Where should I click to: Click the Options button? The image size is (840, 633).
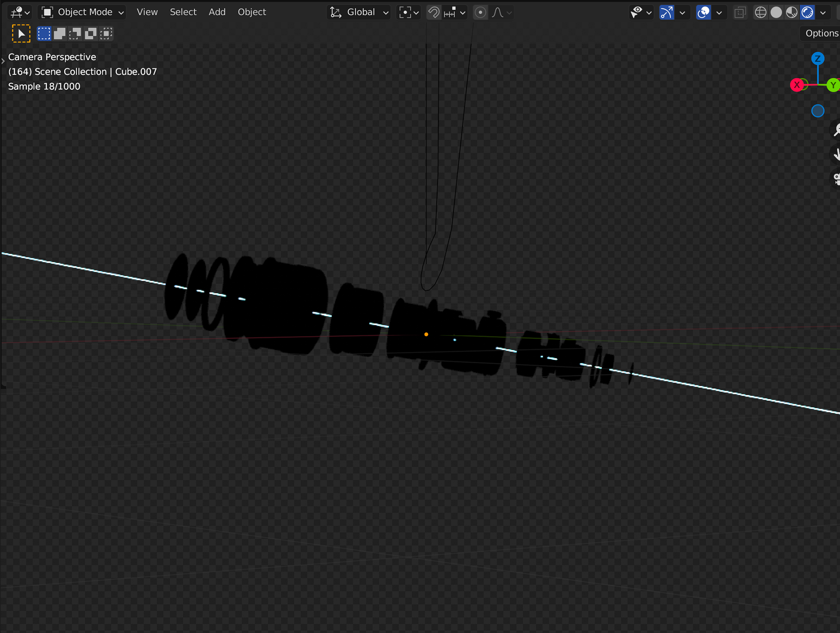pyautogui.click(x=821, y=33)
